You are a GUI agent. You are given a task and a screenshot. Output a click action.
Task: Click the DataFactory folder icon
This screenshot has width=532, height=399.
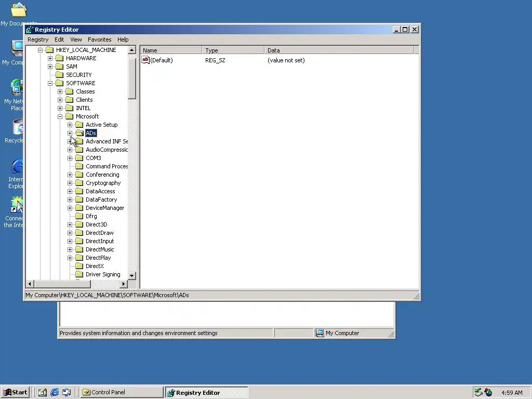click(x=79, y=199)
